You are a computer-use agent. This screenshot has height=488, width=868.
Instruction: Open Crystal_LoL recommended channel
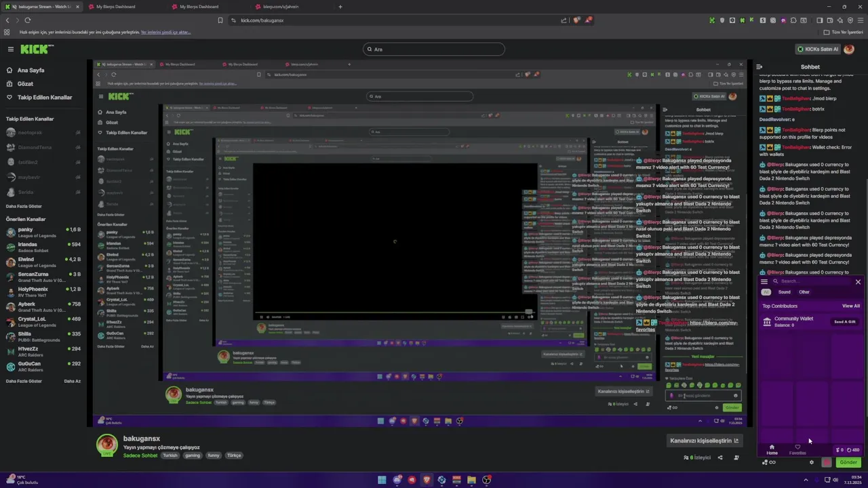point(42,321)
